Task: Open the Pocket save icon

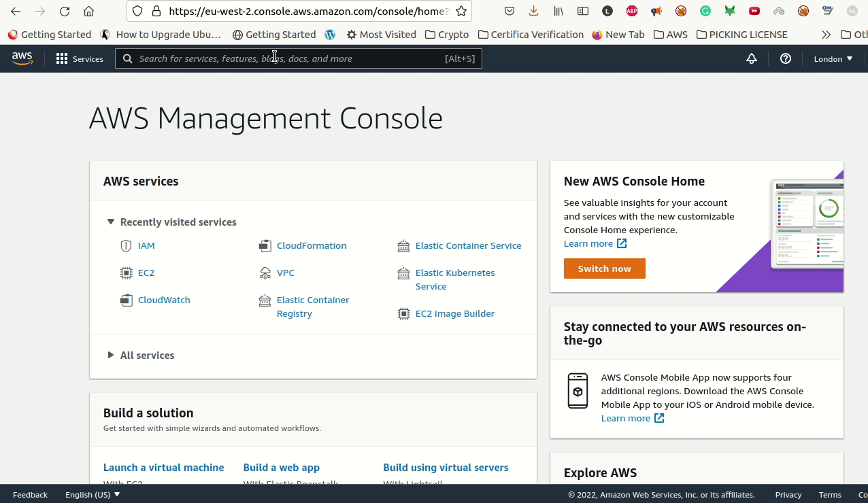Action: (510, 12)
